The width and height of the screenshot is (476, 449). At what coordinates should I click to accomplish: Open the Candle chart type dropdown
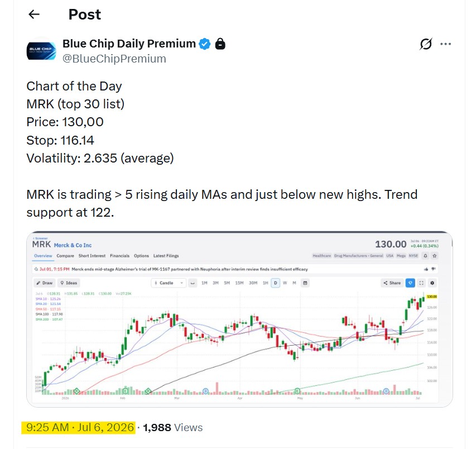pyautogui.click(x=169, y=283)
